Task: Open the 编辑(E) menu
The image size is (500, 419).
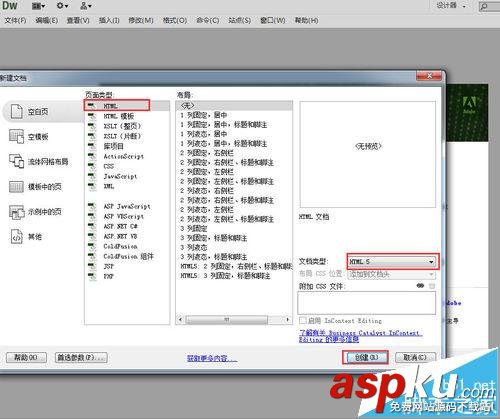Action: coord(47,20)
